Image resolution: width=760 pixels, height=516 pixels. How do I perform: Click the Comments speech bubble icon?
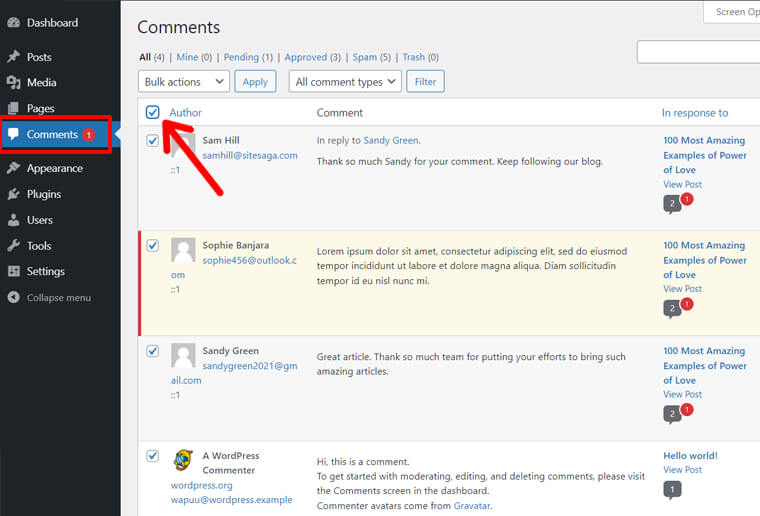tap(13, 134)
